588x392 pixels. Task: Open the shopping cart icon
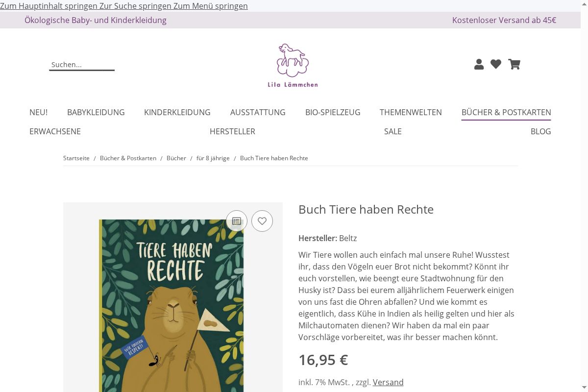(514, 64)
